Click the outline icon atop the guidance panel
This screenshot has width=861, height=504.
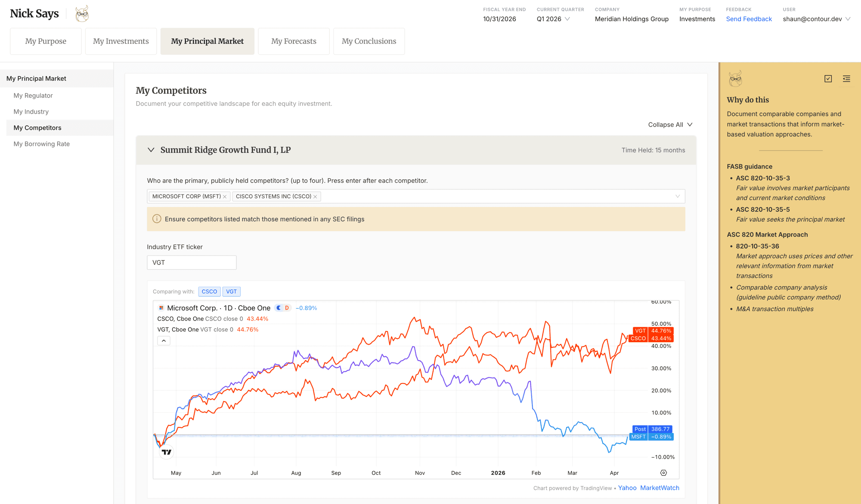click(846, 79)
